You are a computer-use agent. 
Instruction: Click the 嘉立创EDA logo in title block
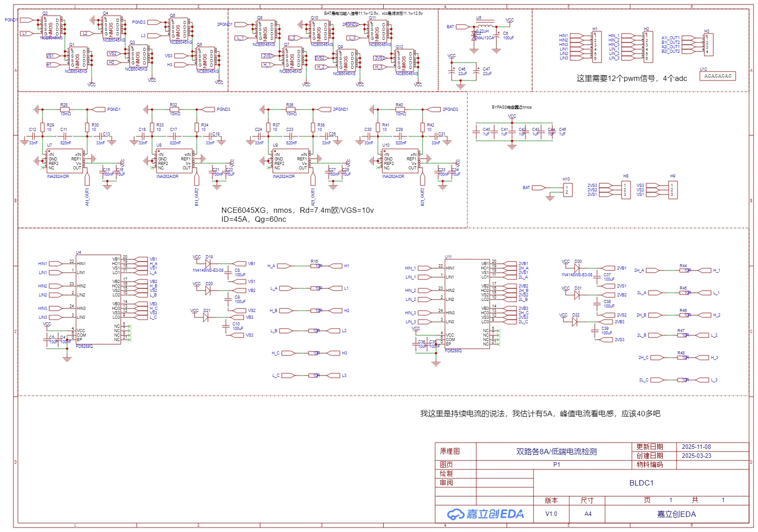tap(485, 514)
